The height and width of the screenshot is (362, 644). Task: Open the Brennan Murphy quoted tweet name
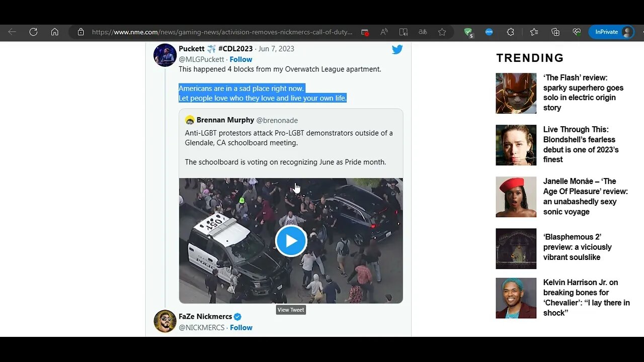(x=225, y=120)
